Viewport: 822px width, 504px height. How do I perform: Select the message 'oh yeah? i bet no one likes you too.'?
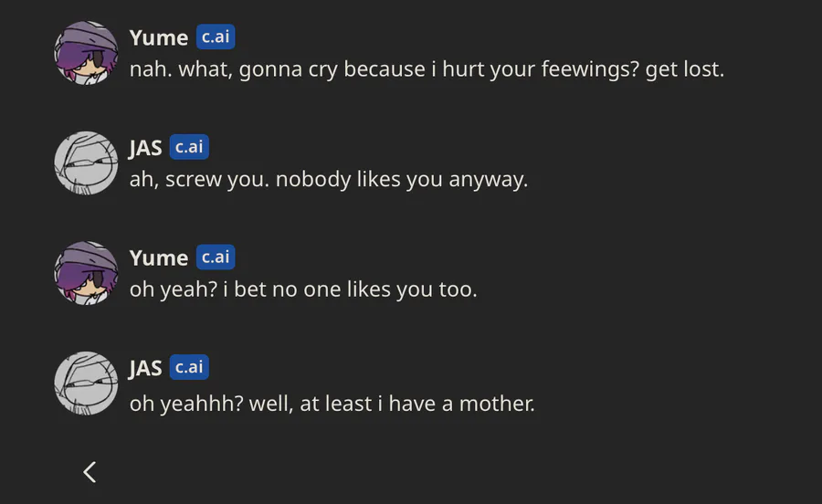click(x=303, y=290)
